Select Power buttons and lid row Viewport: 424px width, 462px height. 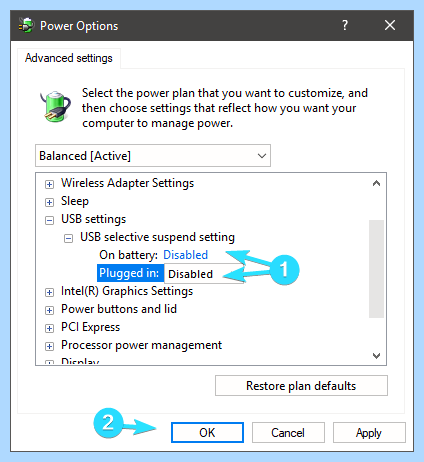coord(119,309)
